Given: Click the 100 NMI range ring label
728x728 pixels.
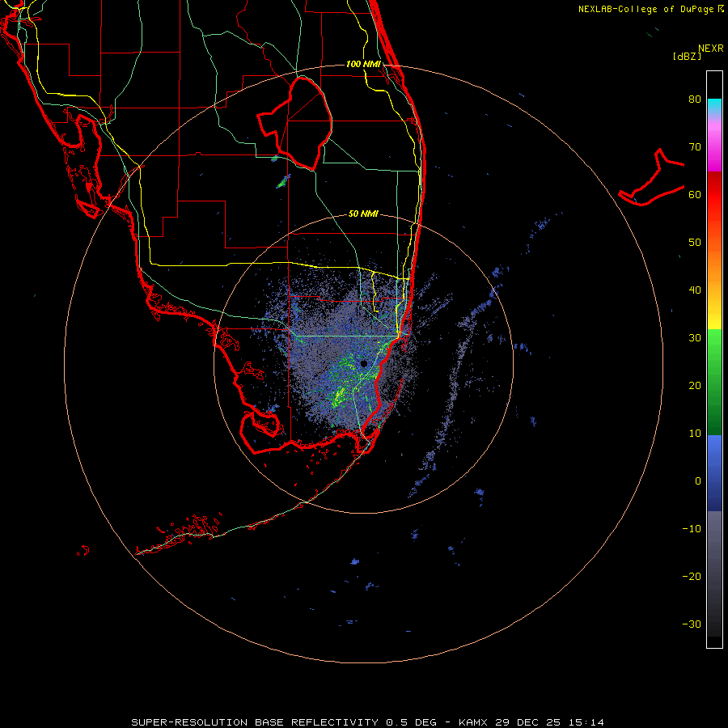Looking at the screenshot, I should [363, 64].
